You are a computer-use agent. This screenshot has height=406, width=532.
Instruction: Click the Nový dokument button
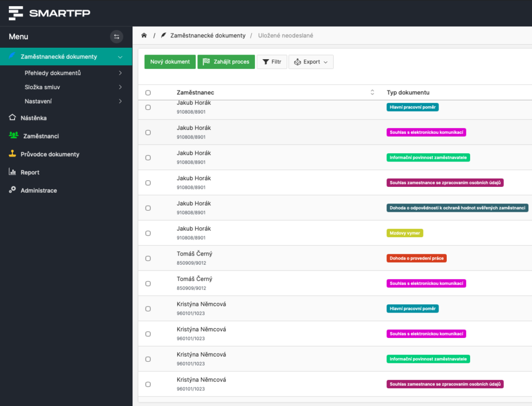(170, 62)
